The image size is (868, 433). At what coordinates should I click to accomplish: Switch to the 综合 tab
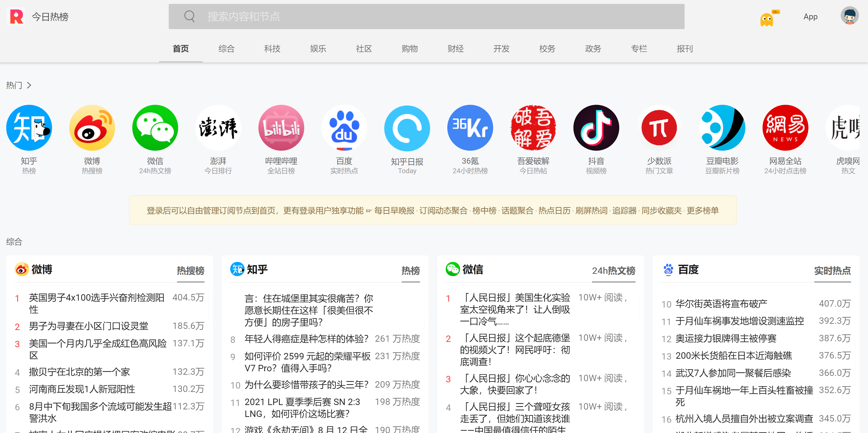coord(227,49)
